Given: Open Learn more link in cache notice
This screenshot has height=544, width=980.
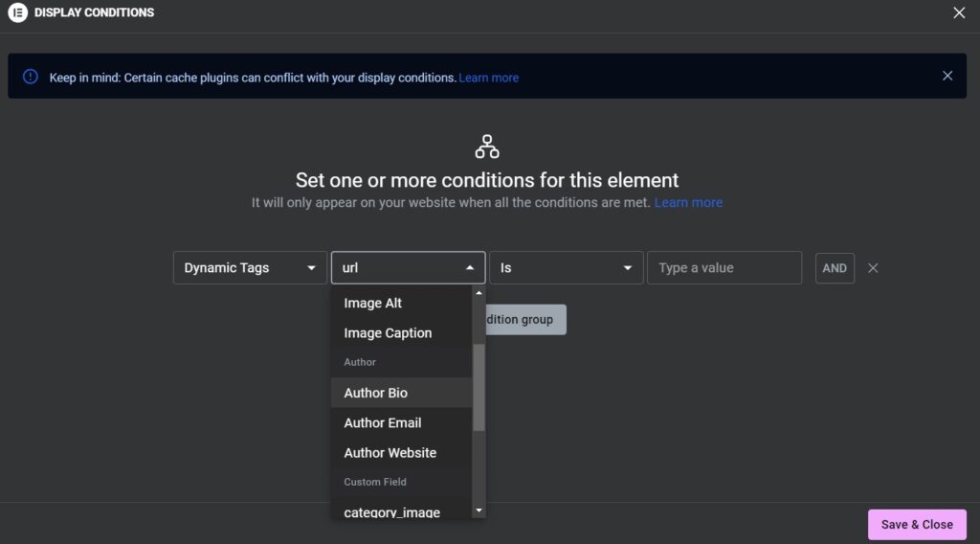Looking at the screenshot, I should click(x=489, y=78).
